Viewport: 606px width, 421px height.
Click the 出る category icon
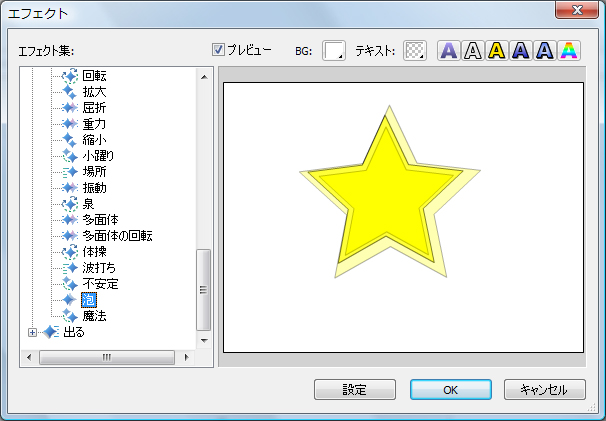51,332
